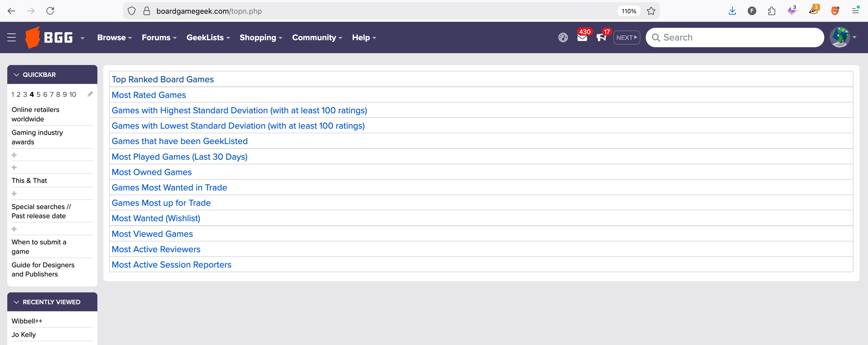
Task: Click the plus above When to submit a game
Action: (14, 229)
